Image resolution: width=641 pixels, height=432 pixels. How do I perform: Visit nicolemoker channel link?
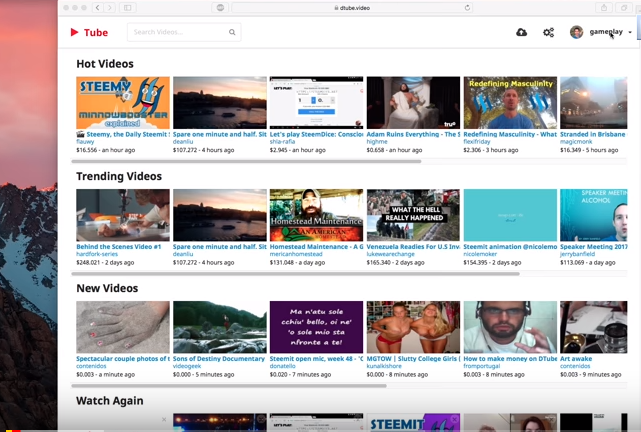click(480, 254)
